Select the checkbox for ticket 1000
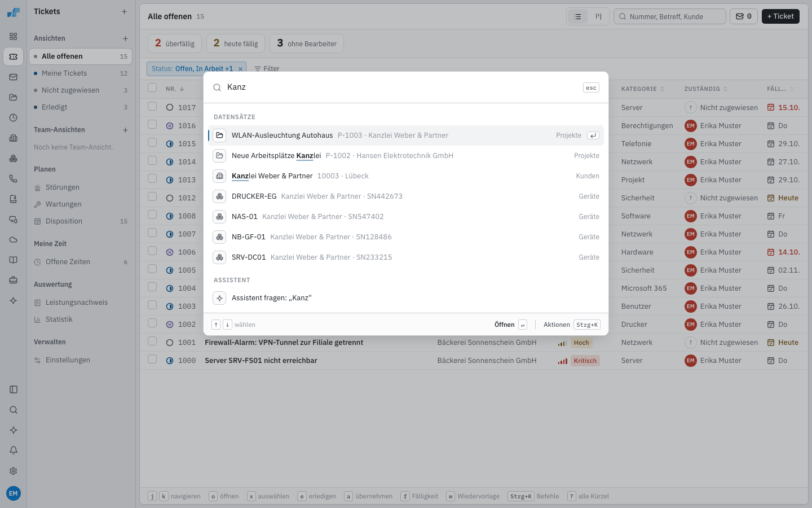This screenshot has width=812, height=508. [x=152, y=359]
